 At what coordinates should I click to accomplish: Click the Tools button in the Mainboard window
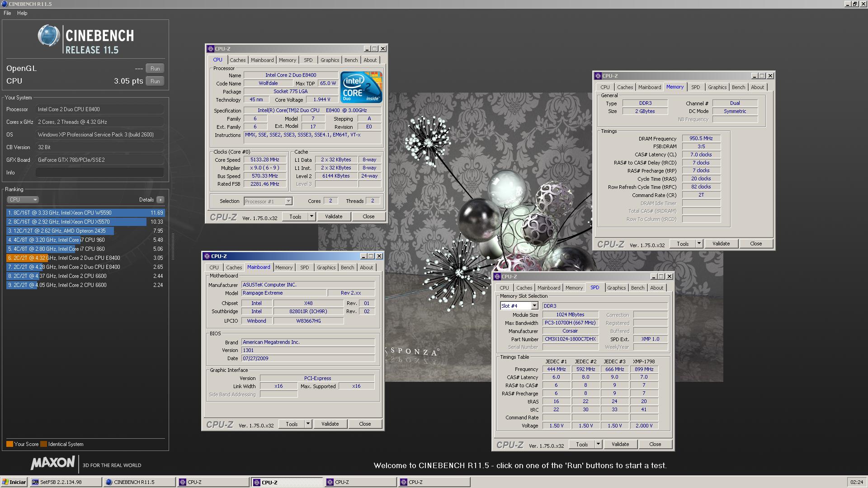coord(292,424)
